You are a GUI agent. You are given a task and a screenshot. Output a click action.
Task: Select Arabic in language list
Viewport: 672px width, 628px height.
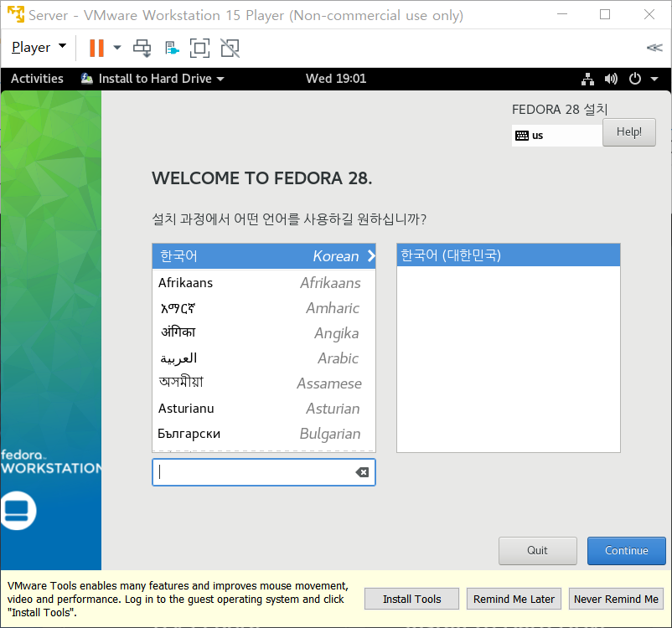(264, 358)
